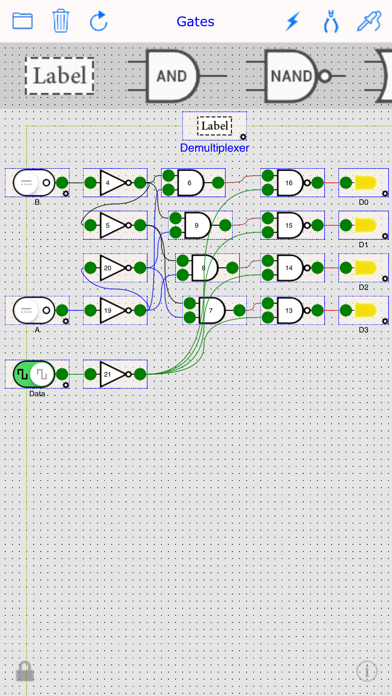Open the info icon at bottom right
The image size is (392, 696).
367,671
